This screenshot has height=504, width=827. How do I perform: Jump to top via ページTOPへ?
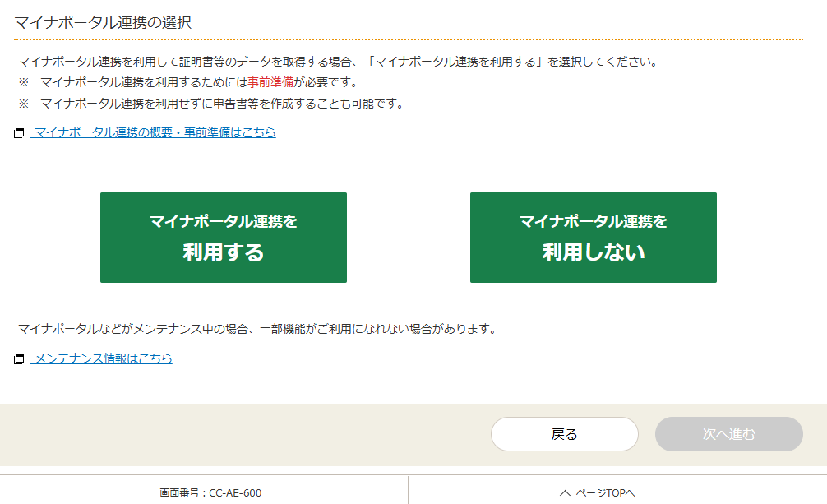pyautogui.click(x=604, y=492)
